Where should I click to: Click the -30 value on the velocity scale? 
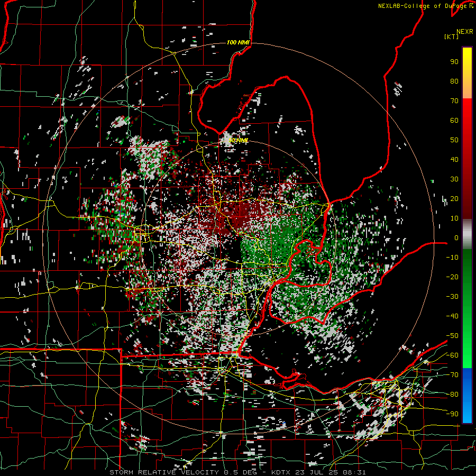click(x=452, y=297)
